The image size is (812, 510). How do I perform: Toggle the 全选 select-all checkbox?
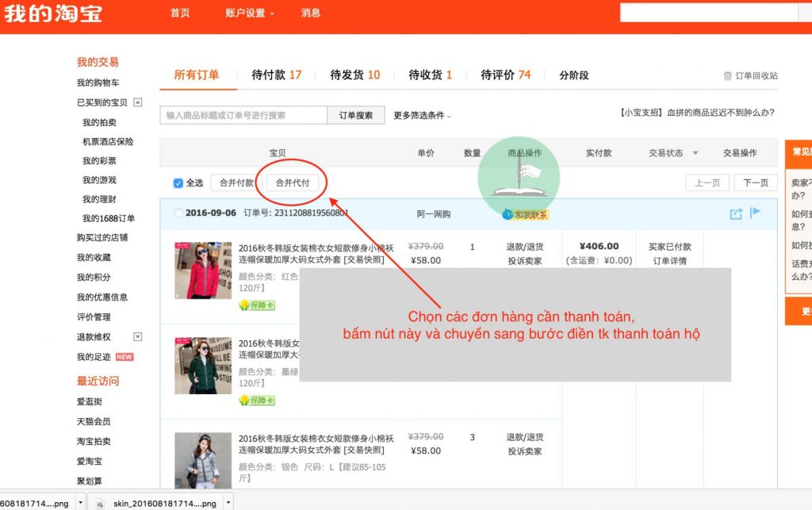point(178,183)
